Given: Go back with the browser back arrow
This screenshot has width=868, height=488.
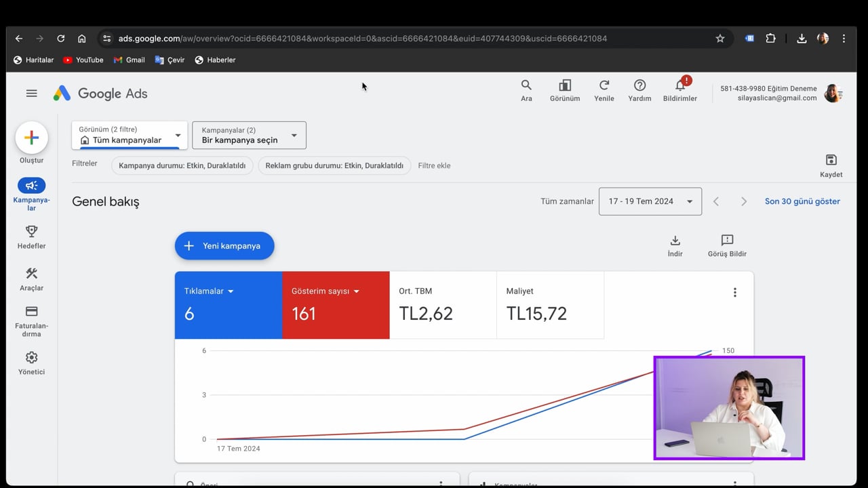Looking at the screenshot, I should point(19,39).
